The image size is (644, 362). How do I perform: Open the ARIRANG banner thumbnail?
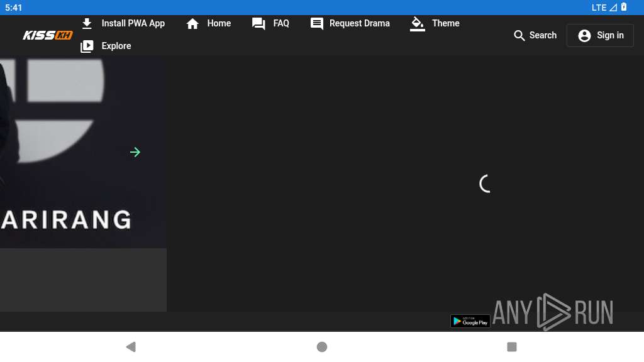(84, 152)
